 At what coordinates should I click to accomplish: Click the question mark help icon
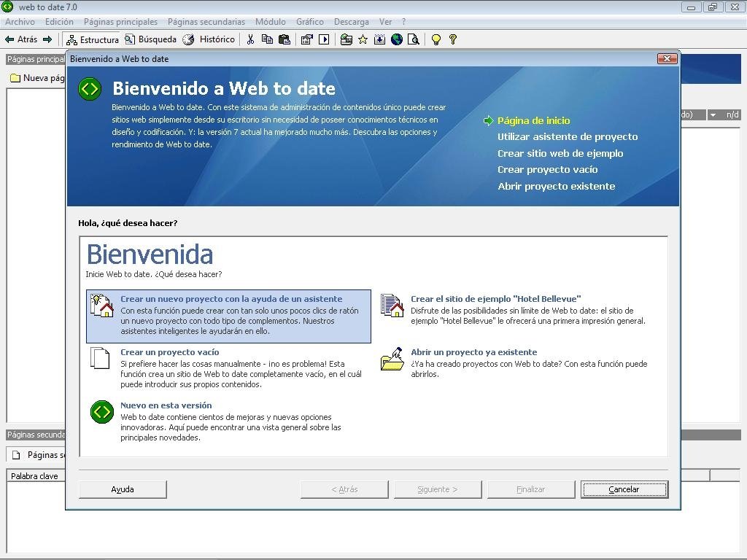pyautogui.click(x=452, y=39)
